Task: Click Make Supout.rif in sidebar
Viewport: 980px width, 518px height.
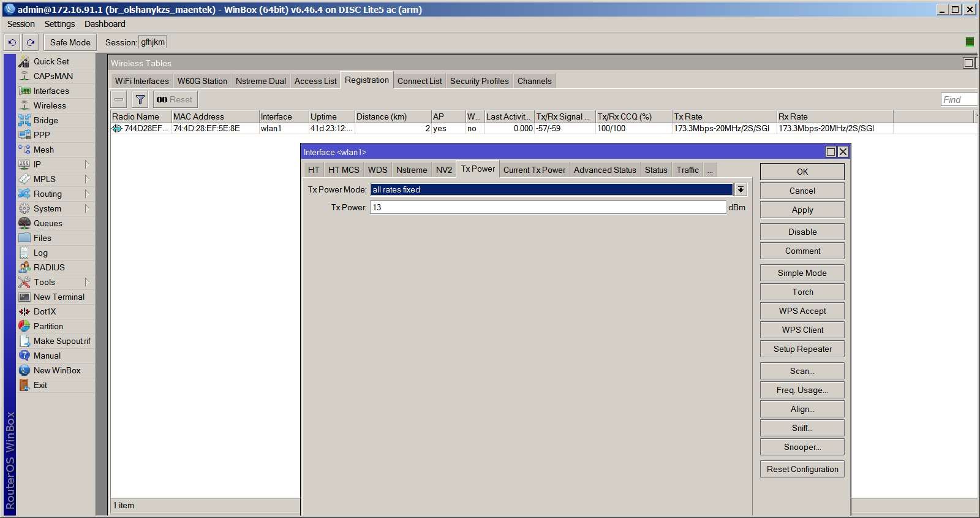Action: pos(62,341)
